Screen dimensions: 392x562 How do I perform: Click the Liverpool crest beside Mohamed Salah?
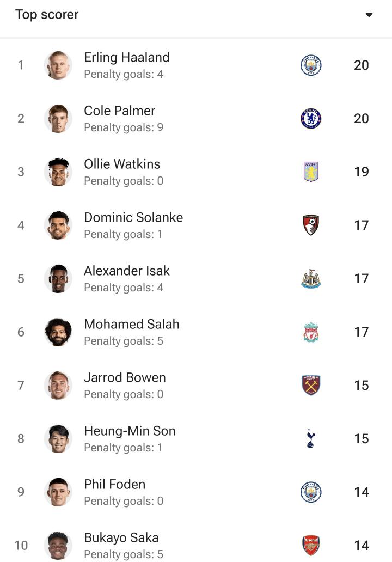coord(311,332)
